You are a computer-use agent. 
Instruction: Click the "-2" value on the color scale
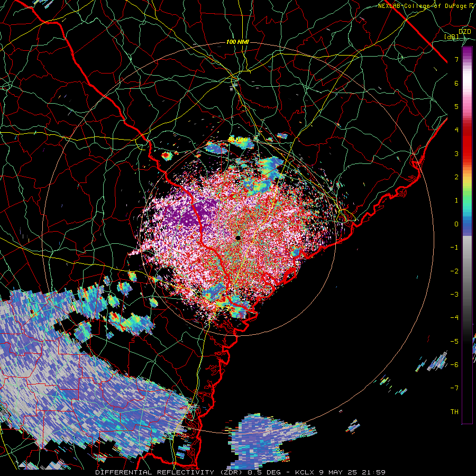pyautogui.click(x=454, y=271)
